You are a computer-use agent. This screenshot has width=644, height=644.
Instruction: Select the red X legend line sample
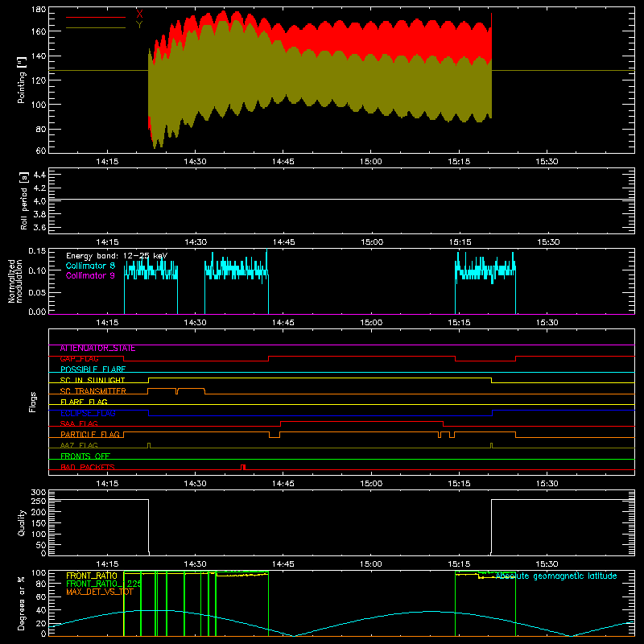pos(96,17)
